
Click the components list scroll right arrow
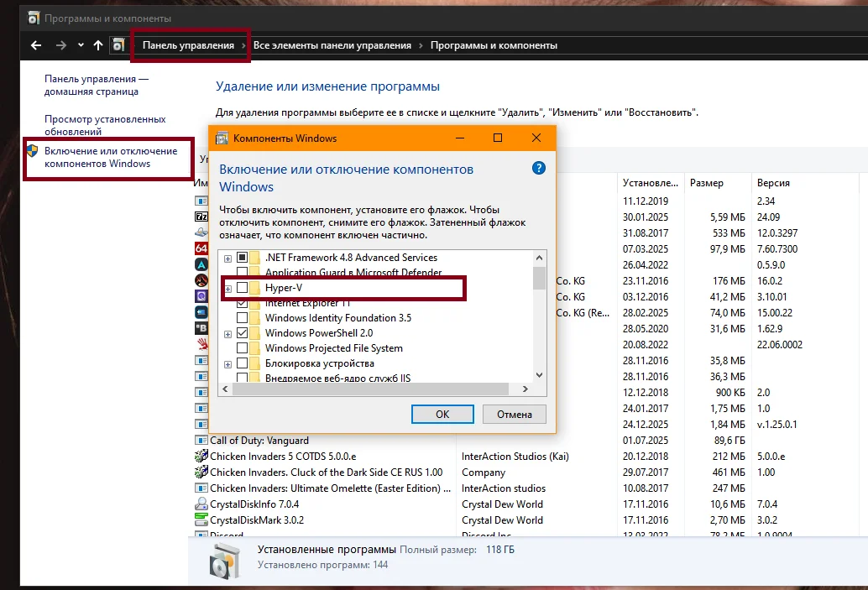[525, 389]
